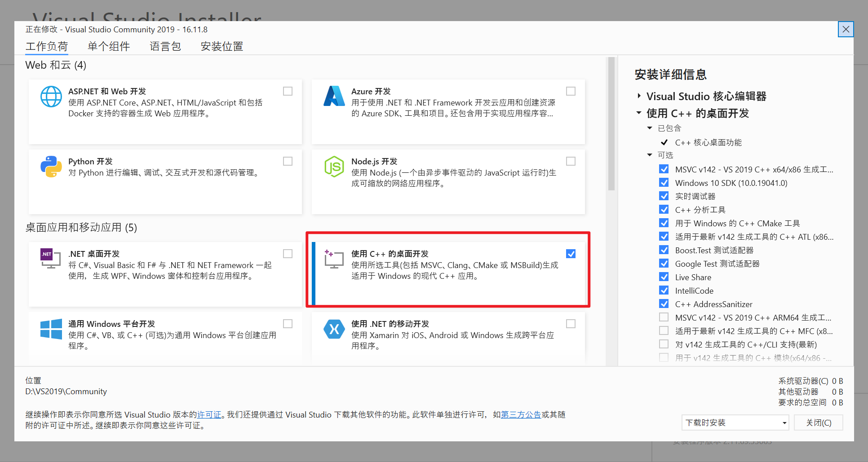The image size is (868, 462).
Task: Check C++/CLI 支持 for v142 option
Action: point(664,344)
